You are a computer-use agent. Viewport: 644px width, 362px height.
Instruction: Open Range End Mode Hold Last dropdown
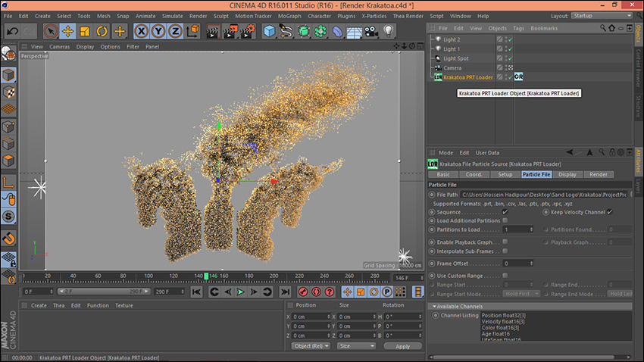pyautogui.click(x=621, y=294)
